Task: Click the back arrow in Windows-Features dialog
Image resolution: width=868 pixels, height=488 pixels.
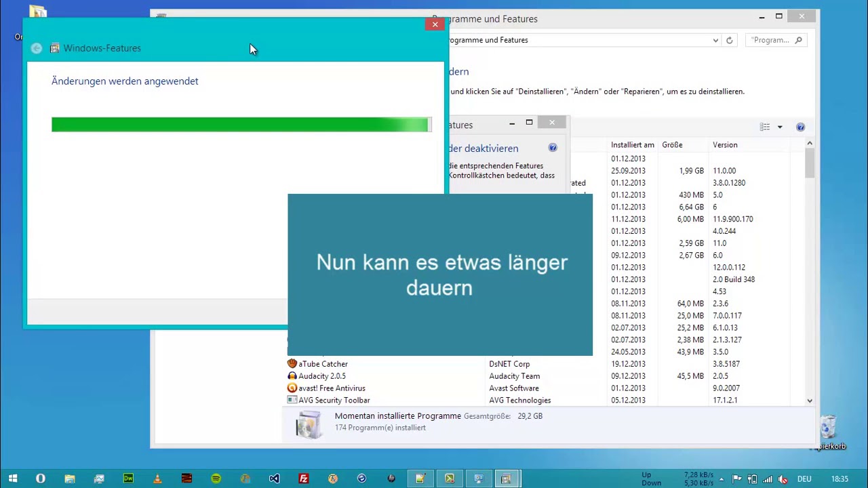Action: [x=37, y=48]
